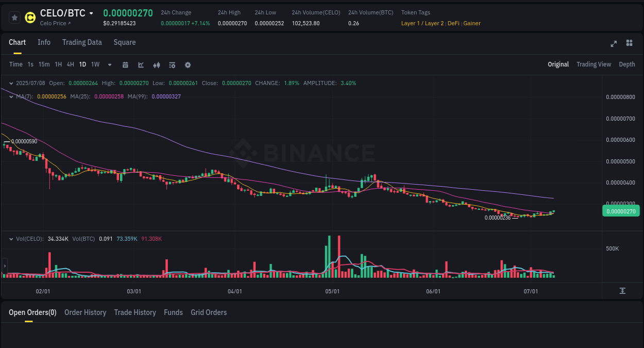Select the 1W chart interval
This screenshot has height=348, width=644.
coord(95,64)
